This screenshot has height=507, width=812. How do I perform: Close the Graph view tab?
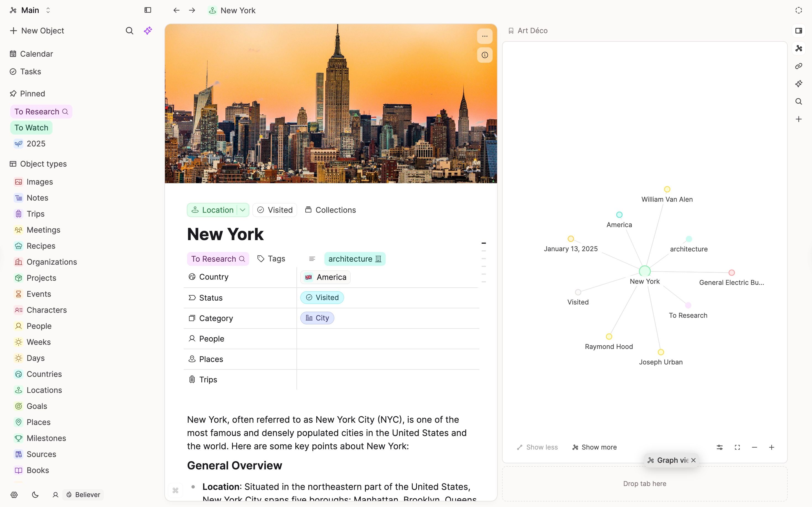coord(693,460)
